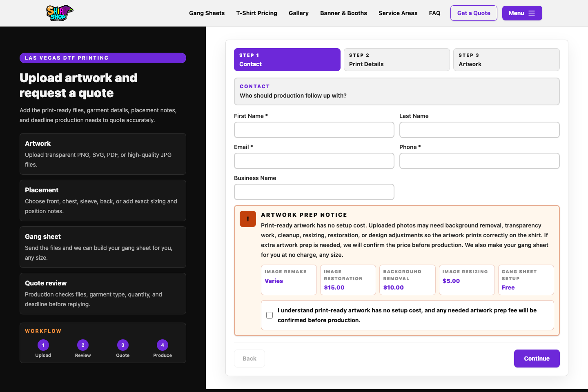Switch to Step 3 Artwork tab
588x392 pixels.
pyautogui.click(x=506, y=60)
